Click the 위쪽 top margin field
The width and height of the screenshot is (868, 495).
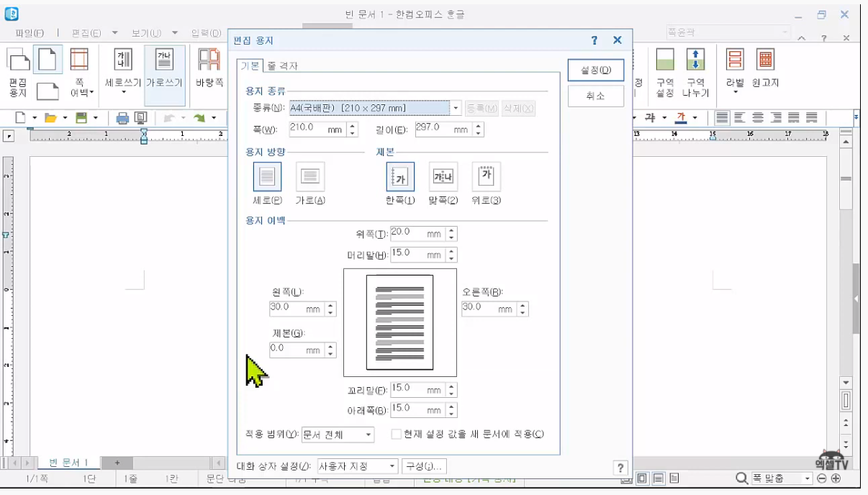tap(417, 234)
